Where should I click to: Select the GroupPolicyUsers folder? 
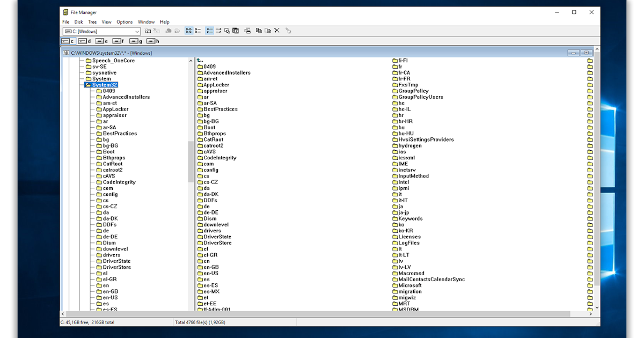click(x=418, y=97)
